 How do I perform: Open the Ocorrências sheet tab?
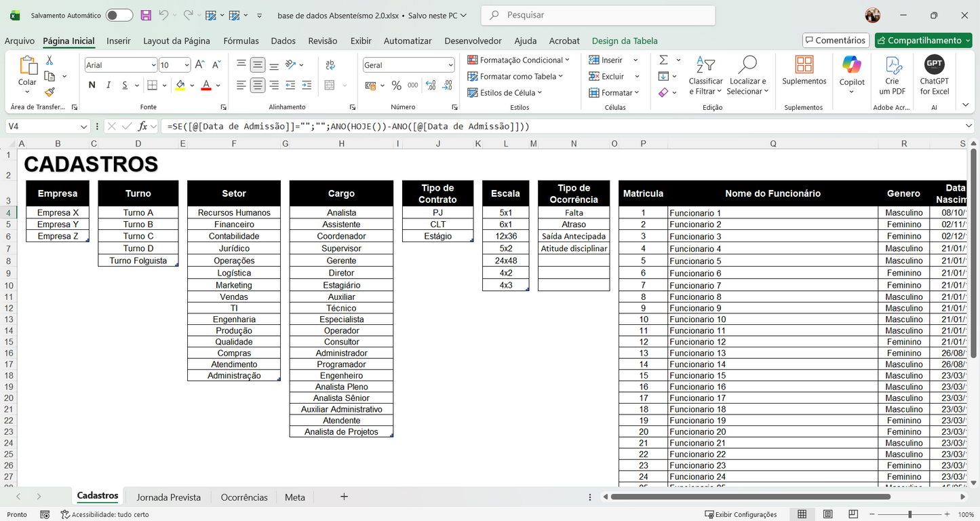243,497
